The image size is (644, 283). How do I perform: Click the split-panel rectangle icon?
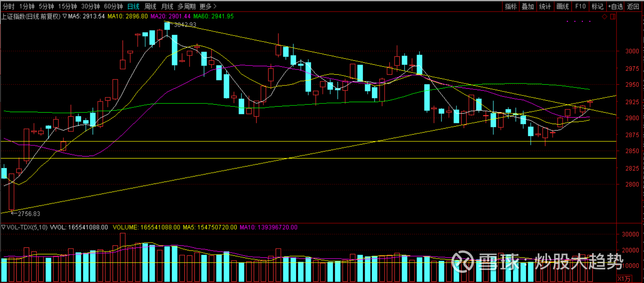613,17
